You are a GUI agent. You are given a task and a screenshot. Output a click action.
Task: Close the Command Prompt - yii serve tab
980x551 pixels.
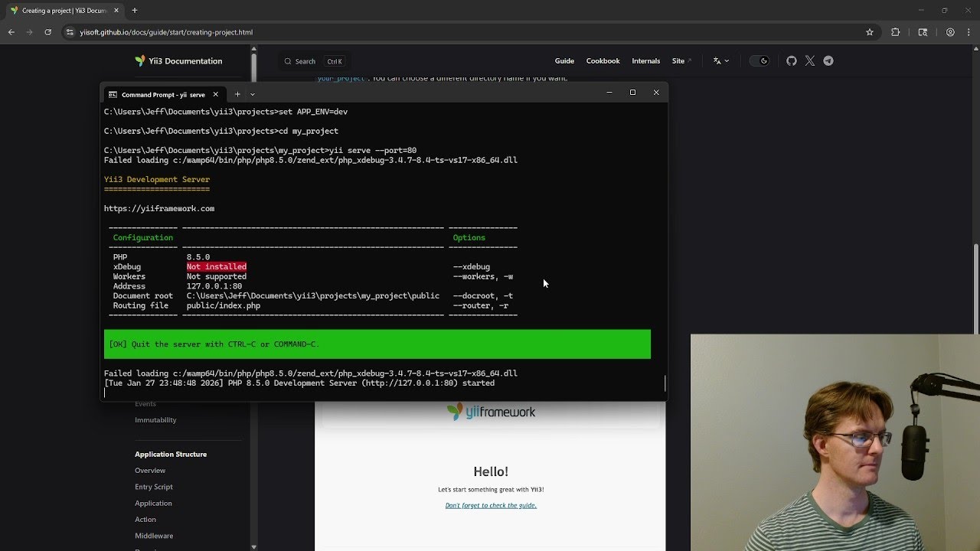coord(215,94)
